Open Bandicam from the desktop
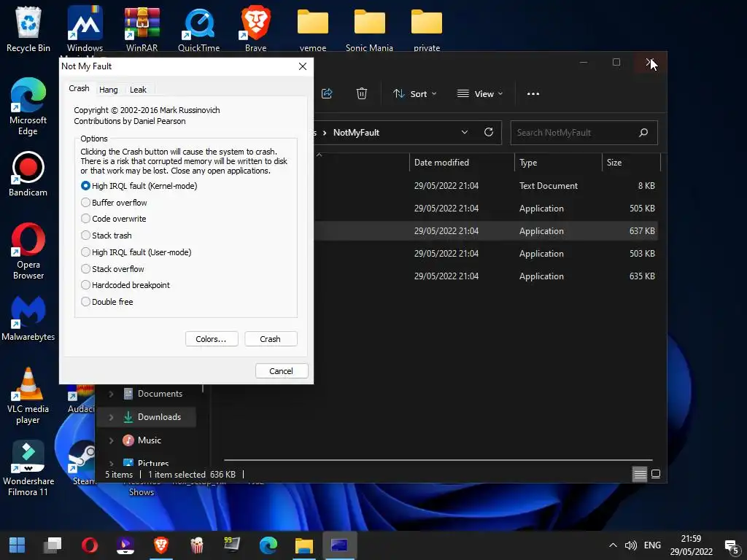Viewport: 747px width, 560px height. [x=28, y=174]
